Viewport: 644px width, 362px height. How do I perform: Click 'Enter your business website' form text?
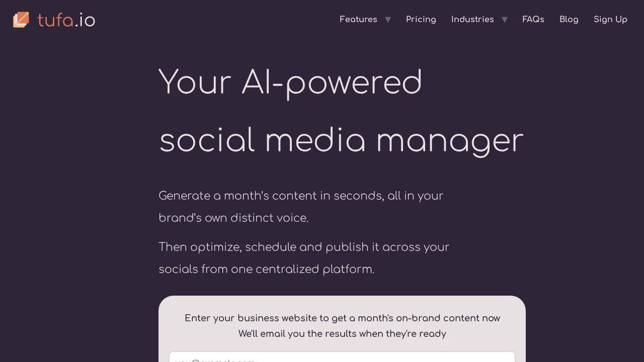point(342,318)
